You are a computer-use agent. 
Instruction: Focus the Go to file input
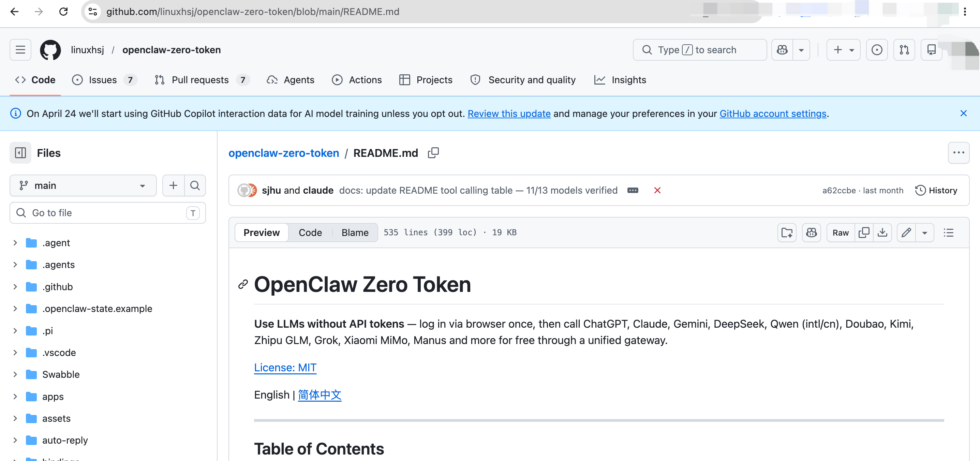(x=108, y=213)
